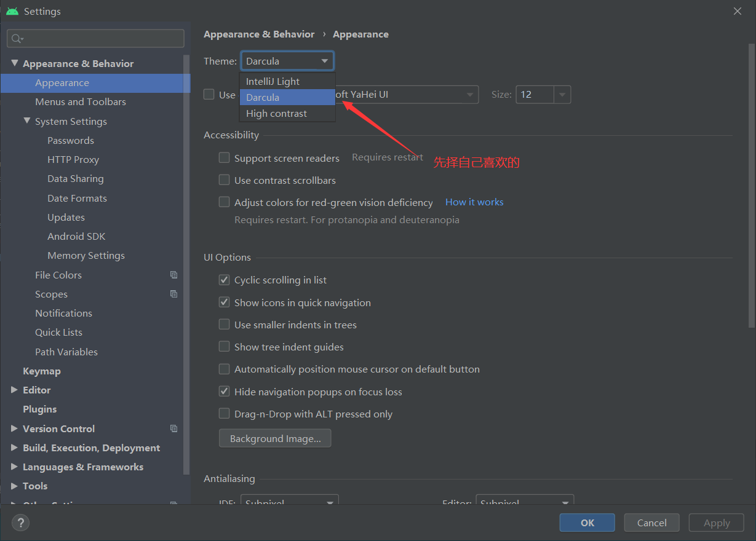Click the Android Studio logo in title bar

click(12, 11)
